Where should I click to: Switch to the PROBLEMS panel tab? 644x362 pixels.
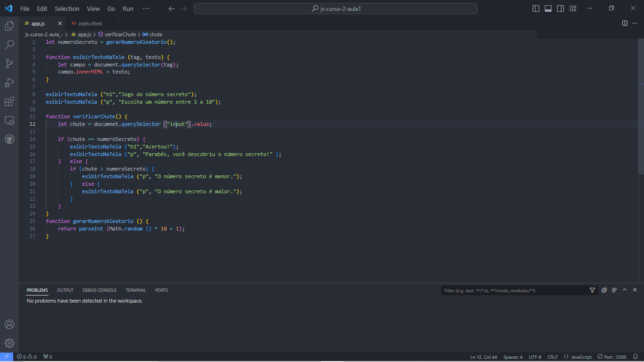tap(37, 290)
